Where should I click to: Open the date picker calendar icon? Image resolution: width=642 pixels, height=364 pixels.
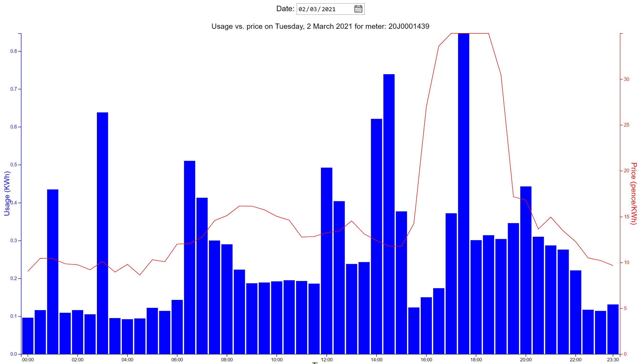[358, 9]
